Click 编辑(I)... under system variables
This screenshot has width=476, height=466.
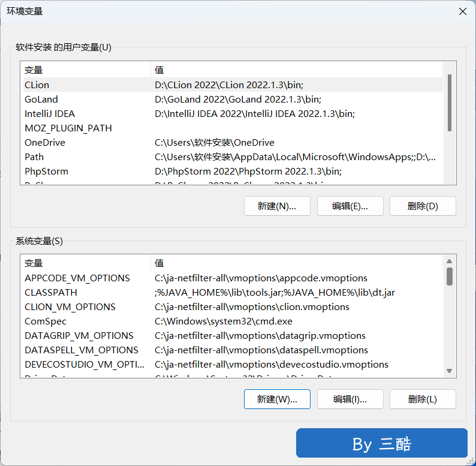click(350, 399)
